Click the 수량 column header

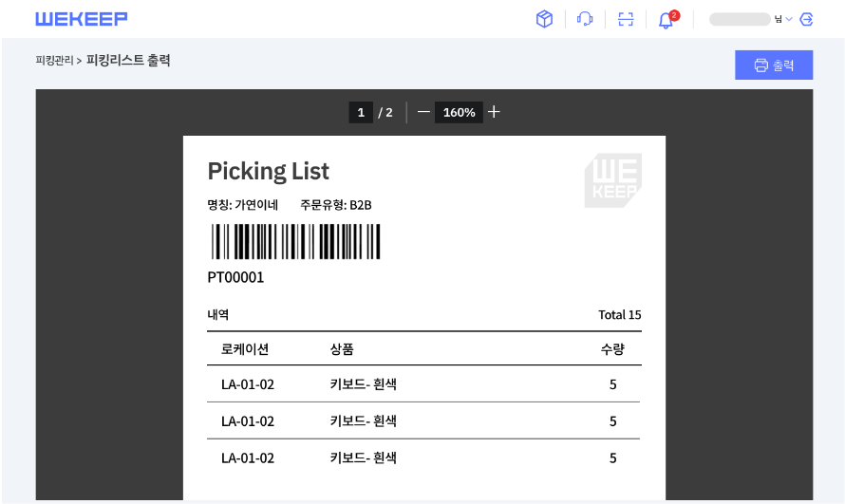click(x=612, y=349)
